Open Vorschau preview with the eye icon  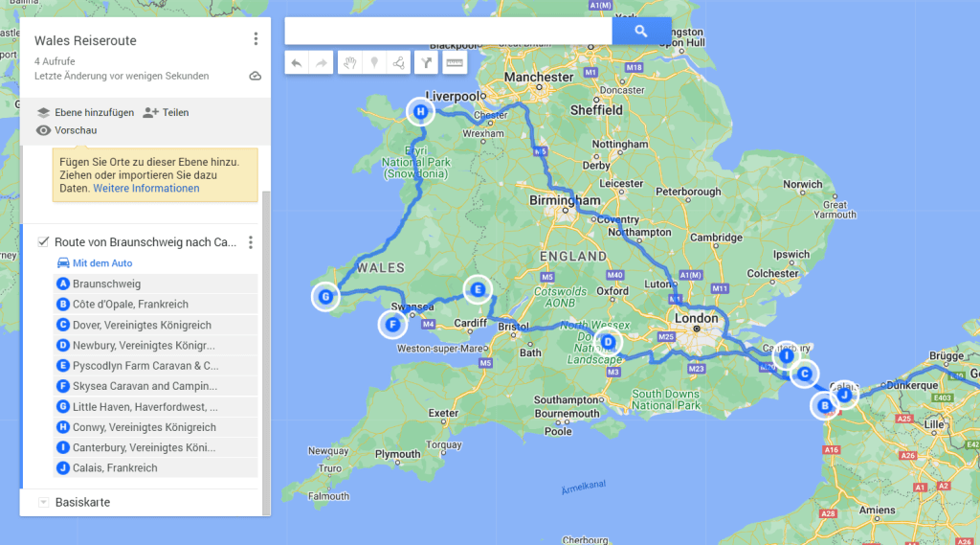[43, 130]
